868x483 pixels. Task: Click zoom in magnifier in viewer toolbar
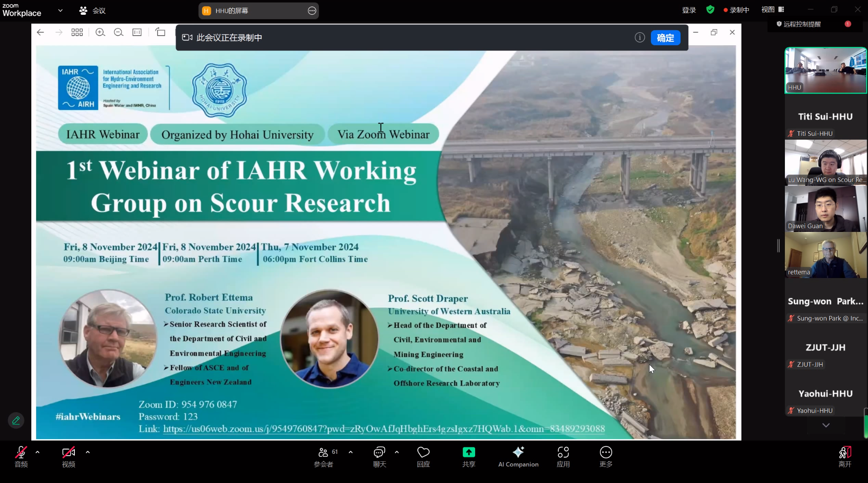click(x=100, y=33)
